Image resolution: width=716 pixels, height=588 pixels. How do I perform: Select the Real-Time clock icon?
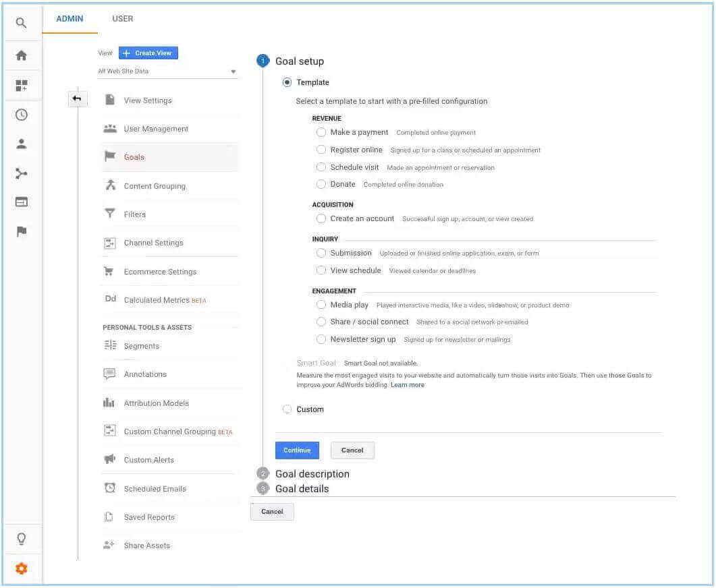pos(21,115)
